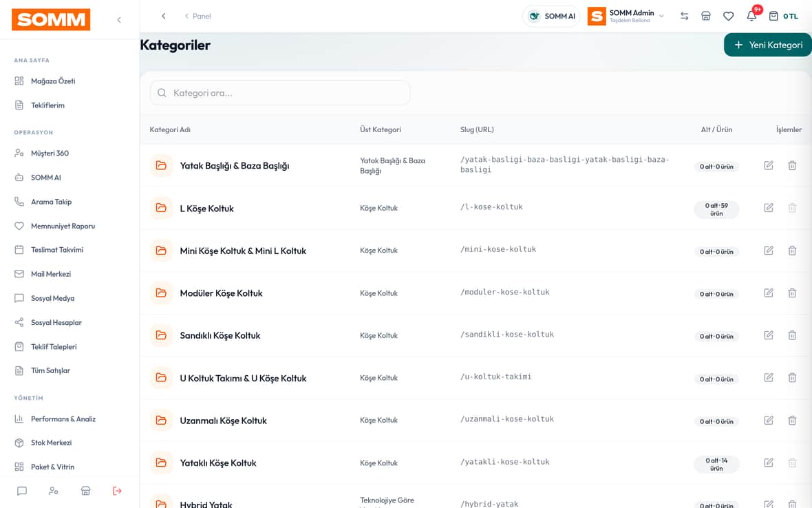This screenshot has width=812, height=508.
Task: Open SOMM AI button in top bar
Action: 551,16
